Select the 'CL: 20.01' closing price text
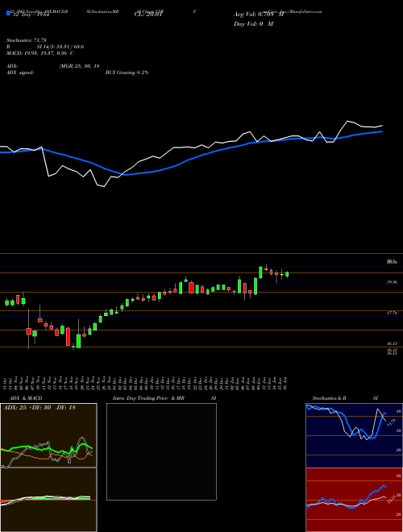The height and width of the screenshot is (532, 403). coord(149,15)
